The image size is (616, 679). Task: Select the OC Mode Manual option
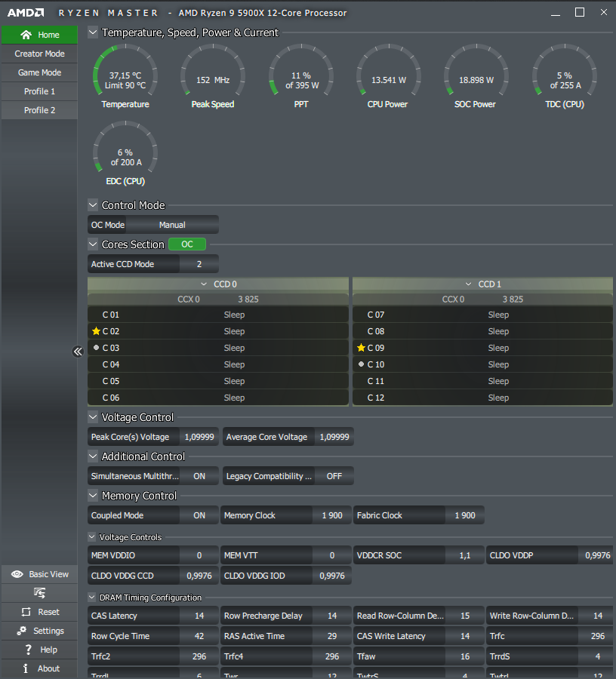click(x=172, y=225)
